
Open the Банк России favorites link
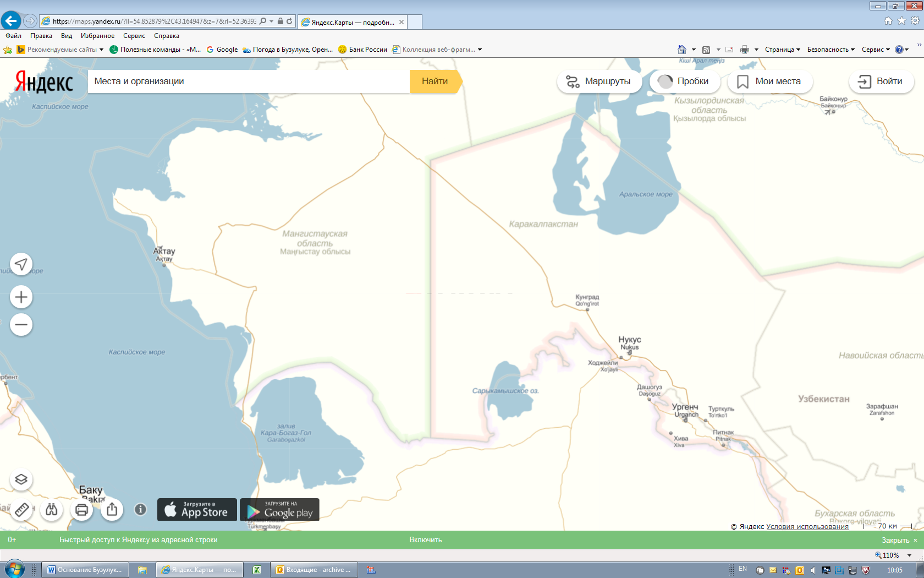[x=363, y=50]
